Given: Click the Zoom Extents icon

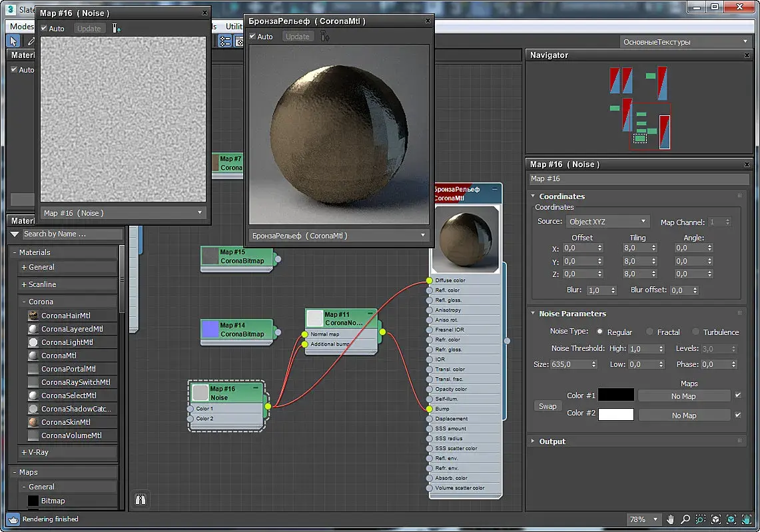Looking at the screenshot, I should (x=716, y=519).
